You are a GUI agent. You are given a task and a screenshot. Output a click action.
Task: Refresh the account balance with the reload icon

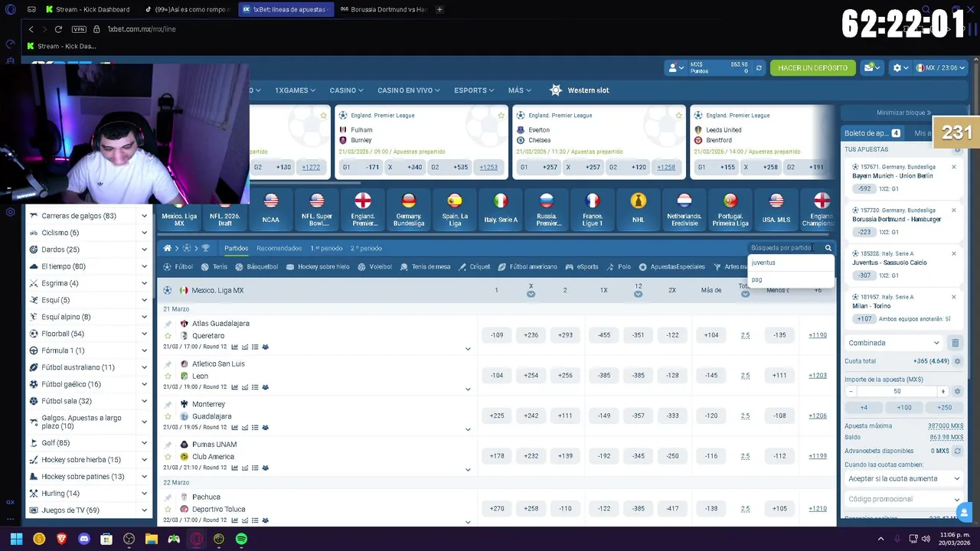point(759,67)
